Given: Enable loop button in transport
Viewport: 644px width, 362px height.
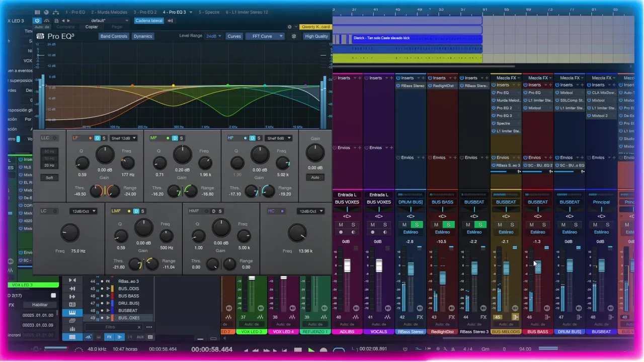Looking at the screenshot, I should click(x=339, y=350).
